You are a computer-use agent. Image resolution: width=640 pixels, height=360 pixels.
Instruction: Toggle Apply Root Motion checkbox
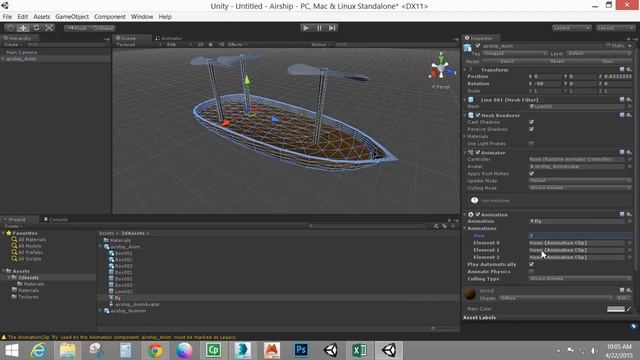click(531, 173)
